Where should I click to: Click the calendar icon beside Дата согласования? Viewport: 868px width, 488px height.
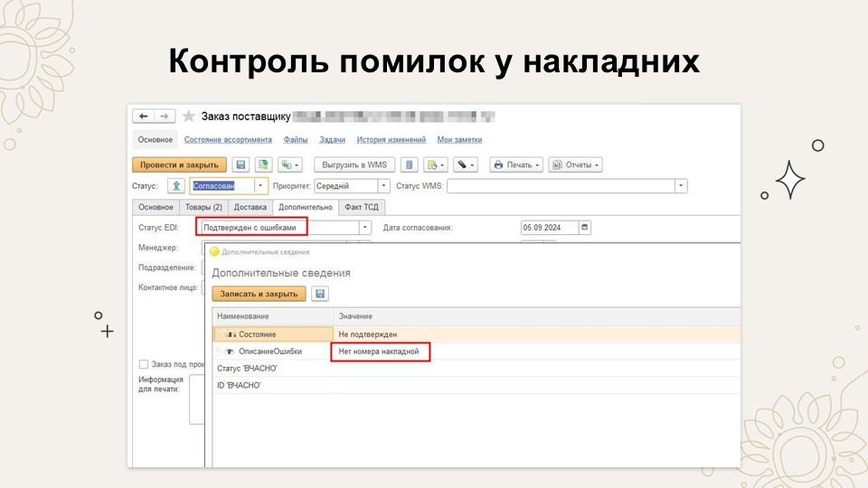584,228
